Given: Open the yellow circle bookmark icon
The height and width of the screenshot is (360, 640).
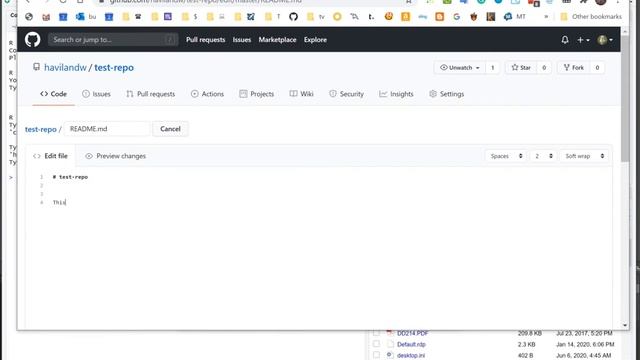Looking at the screenshot, I should 337,17.
